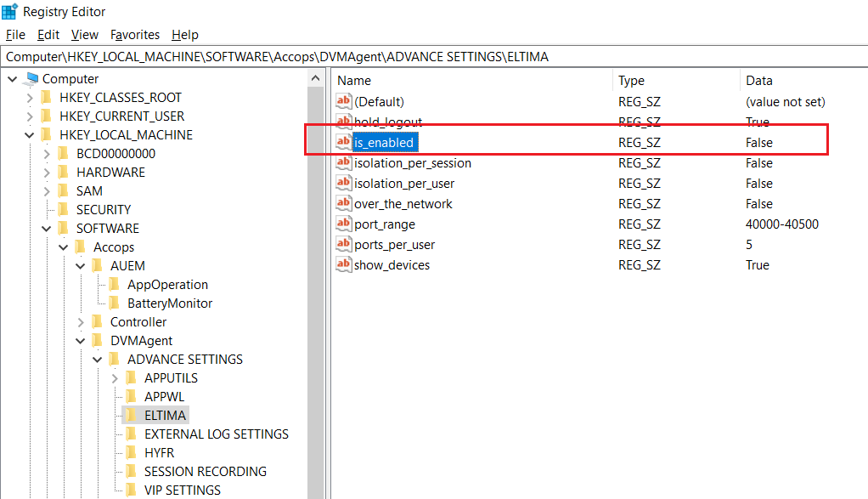868x499 pixels.
Task: Click the HKEY_LOCAL_MACHINE folder icon
Action: [x=47, y=135]
